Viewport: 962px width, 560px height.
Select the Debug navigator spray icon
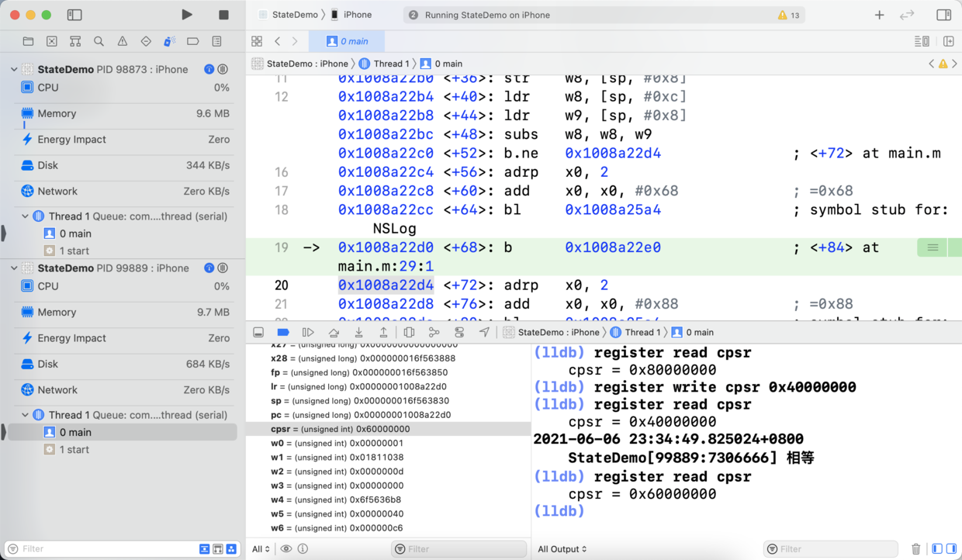coord(169,41)
